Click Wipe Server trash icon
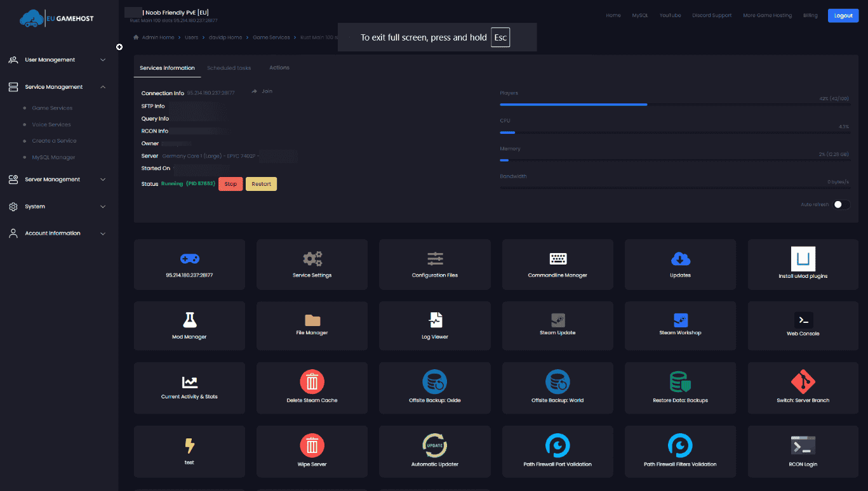The height and width of the screenshot is (491, 868). pos(312,446)
